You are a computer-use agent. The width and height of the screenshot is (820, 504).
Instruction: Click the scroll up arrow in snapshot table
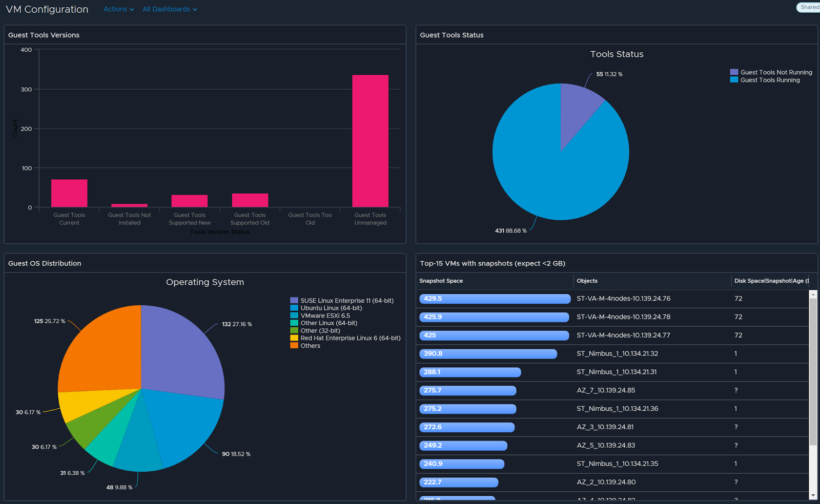(813, 295)
